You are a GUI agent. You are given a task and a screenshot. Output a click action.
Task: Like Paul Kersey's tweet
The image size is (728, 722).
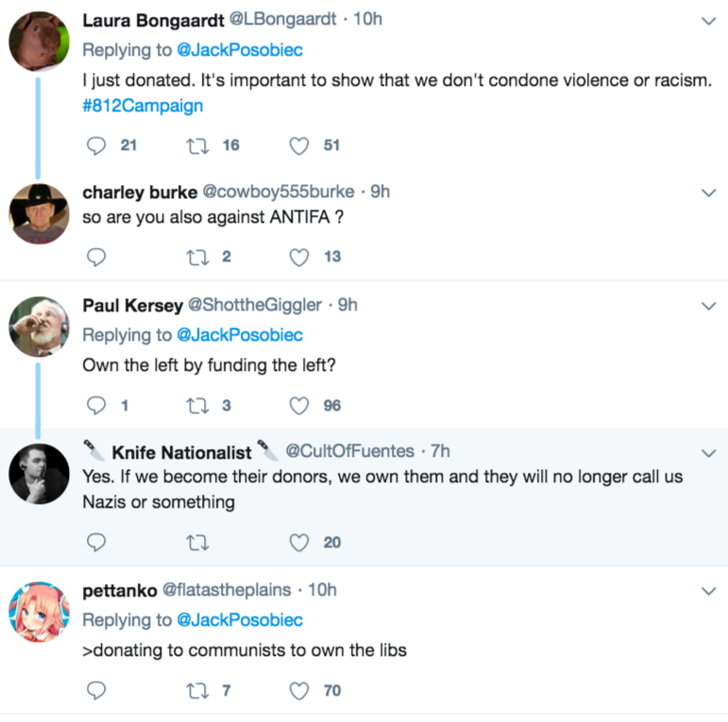coord(299,406)
